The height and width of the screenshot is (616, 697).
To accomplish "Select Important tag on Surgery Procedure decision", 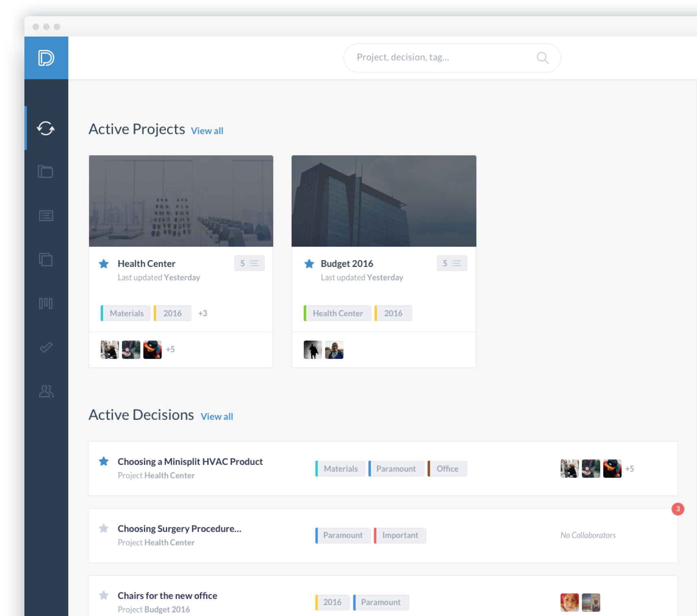I will tap(400, 536).
